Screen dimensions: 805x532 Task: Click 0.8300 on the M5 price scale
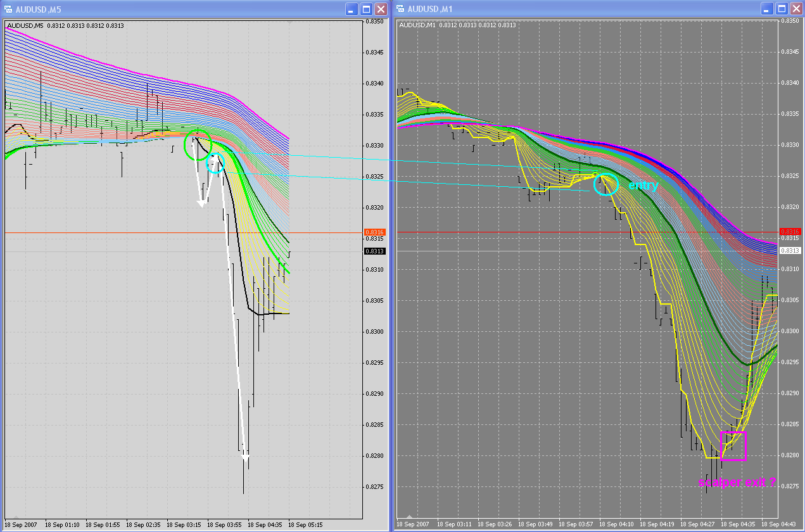tap(376, 332)
